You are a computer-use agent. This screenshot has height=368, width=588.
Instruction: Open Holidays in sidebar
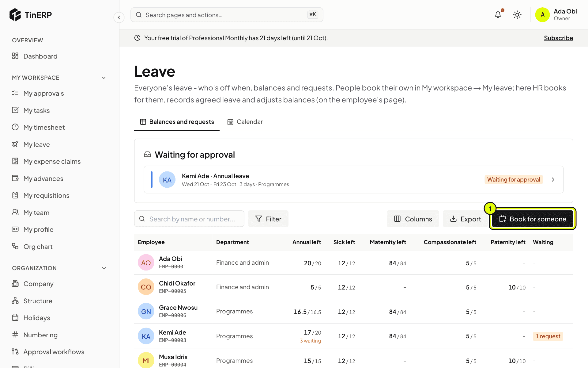point(37,318)
